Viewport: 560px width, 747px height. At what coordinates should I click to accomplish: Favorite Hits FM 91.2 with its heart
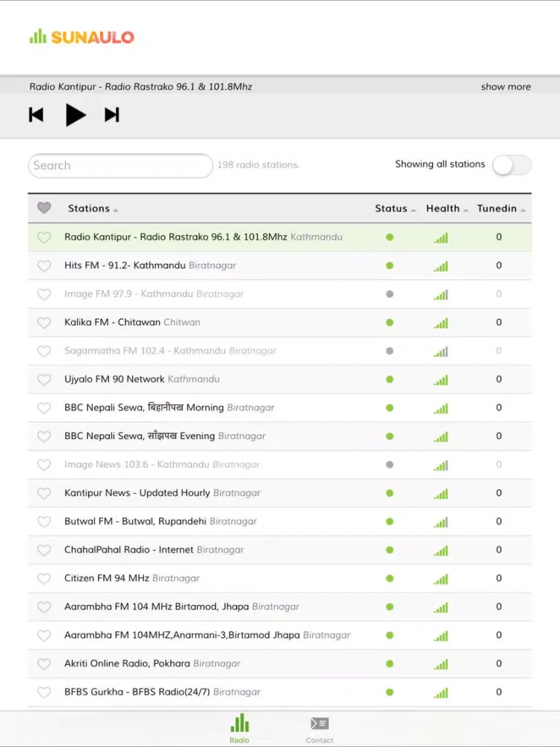tap(44, 266)
